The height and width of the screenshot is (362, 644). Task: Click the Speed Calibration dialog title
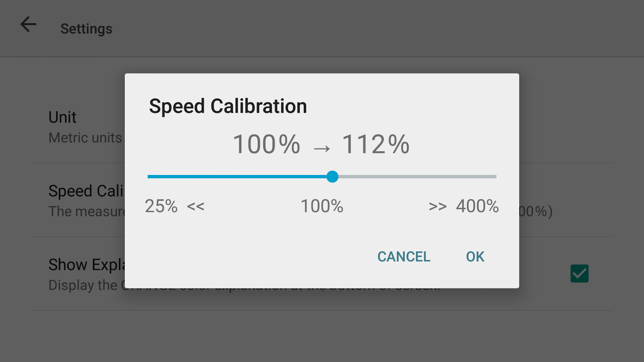(228, 106)
